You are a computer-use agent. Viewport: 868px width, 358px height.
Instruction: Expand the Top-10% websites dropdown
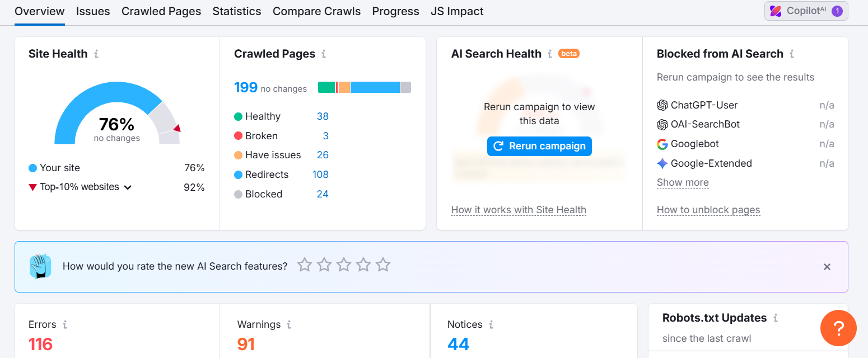pos(128,187)
